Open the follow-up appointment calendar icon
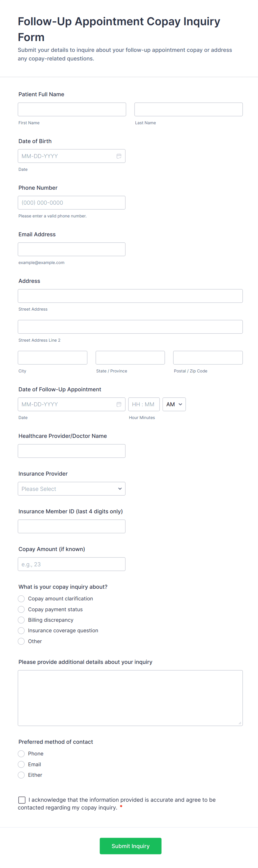Viewport: 258px width, 868px height. coord(119,404)
